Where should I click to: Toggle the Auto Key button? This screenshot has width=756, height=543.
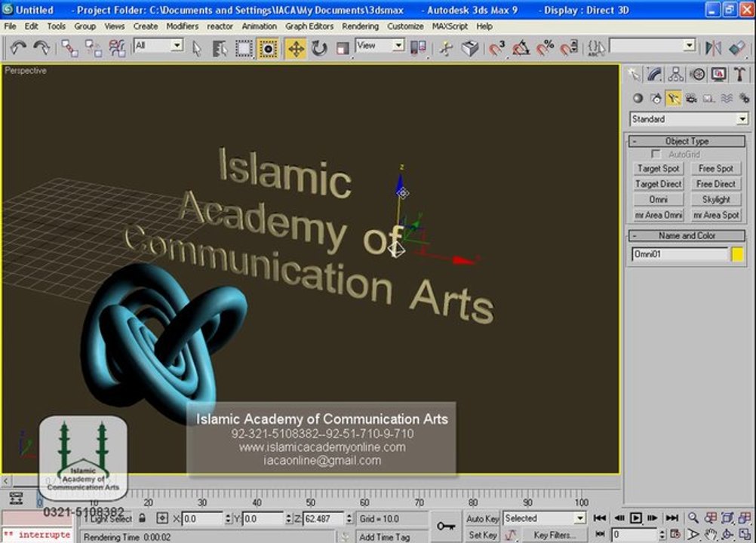(x=482, y=518)
